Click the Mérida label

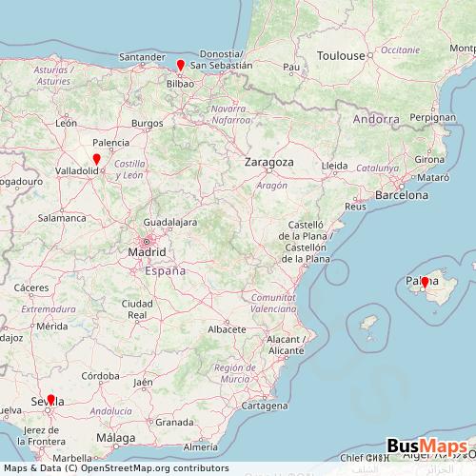point(52,327)
